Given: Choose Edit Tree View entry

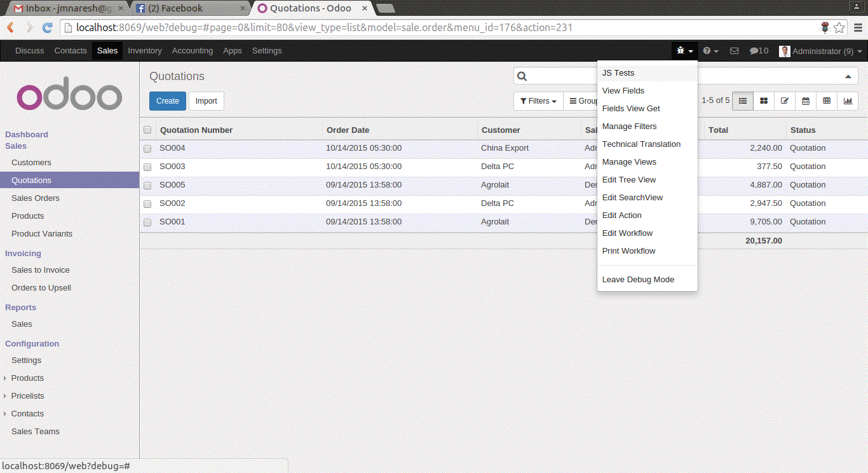Looking at the screenshot, I should [x=648, y=180].
